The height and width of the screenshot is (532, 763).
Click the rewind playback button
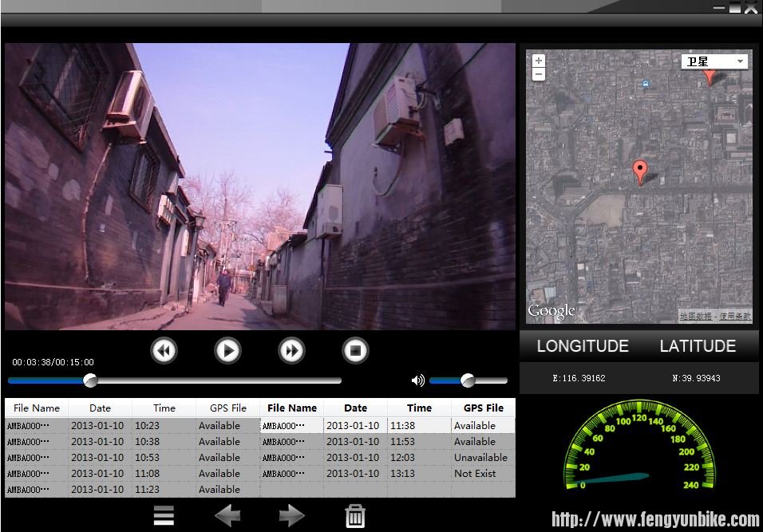click(x=164, y=350)
